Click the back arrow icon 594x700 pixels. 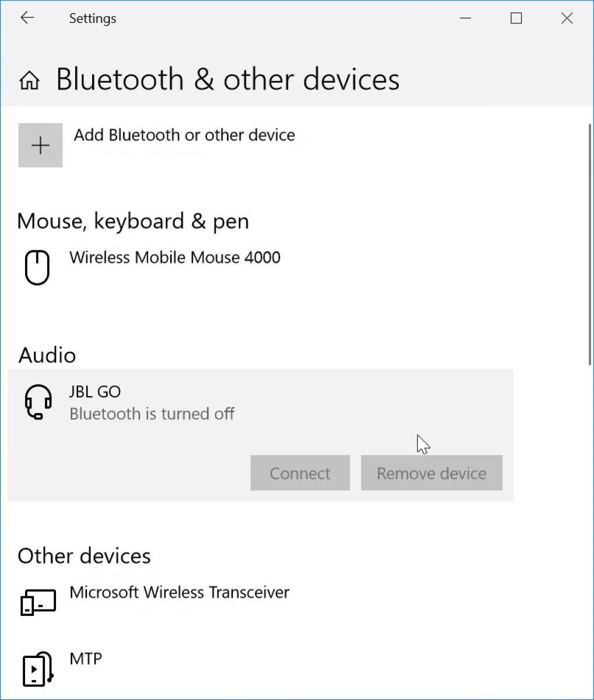pyautogui.click(x=27, y=18)
